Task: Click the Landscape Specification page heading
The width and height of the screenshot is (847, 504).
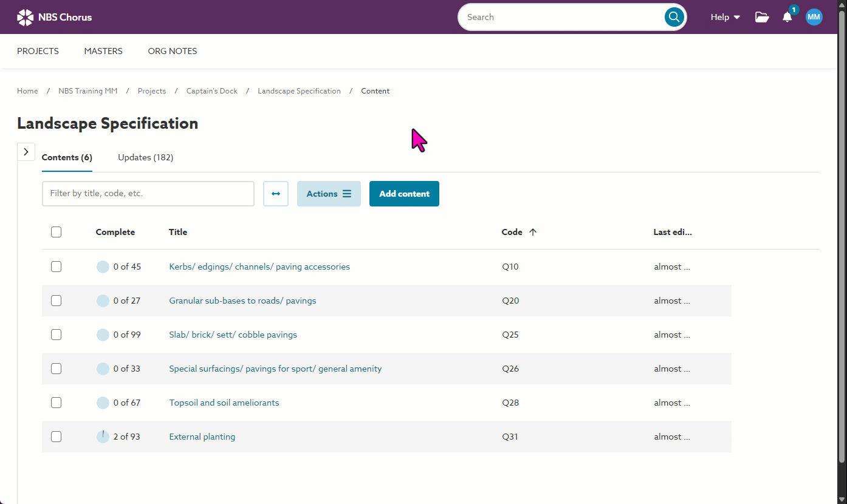Action: (108, 123)
